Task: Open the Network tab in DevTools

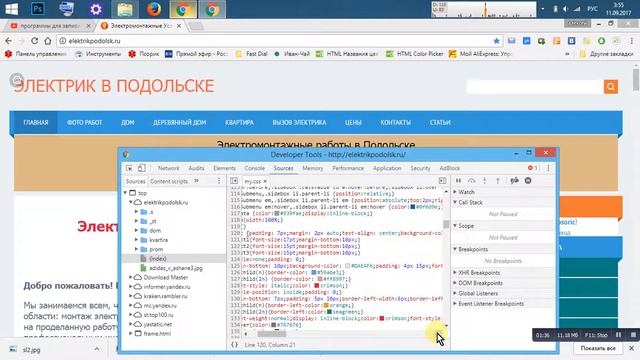Action: point(169,168)
